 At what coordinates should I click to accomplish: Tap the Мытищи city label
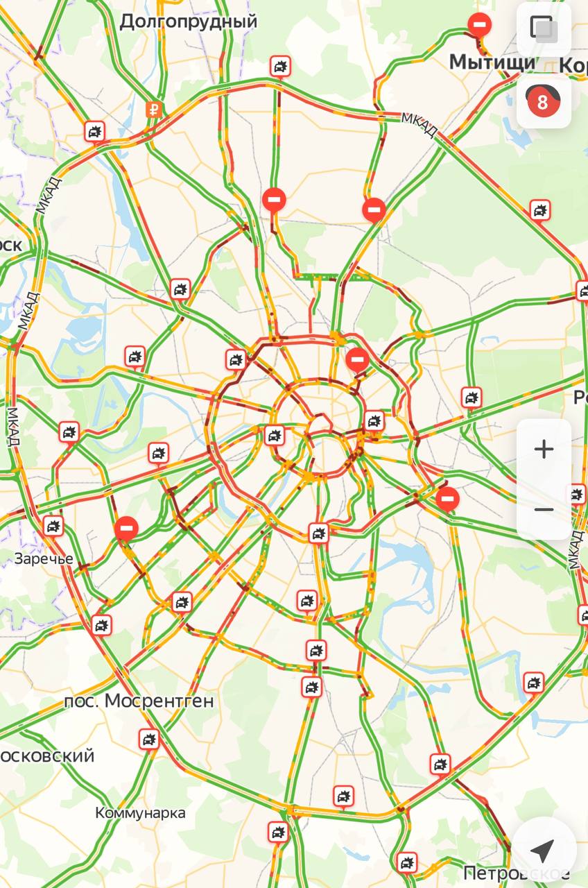492,62
